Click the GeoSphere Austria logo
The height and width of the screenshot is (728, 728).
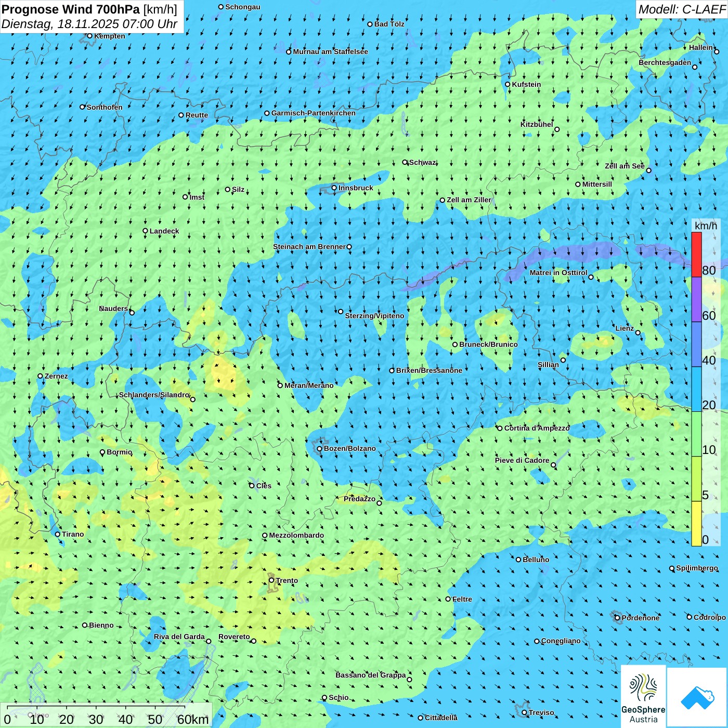pos(643,696)
